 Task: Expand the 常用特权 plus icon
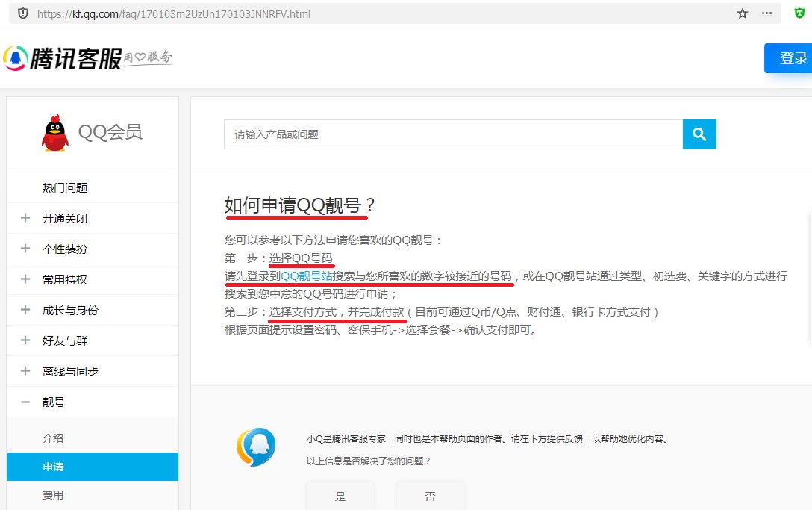pyautogui.click(x=25, y=279)
